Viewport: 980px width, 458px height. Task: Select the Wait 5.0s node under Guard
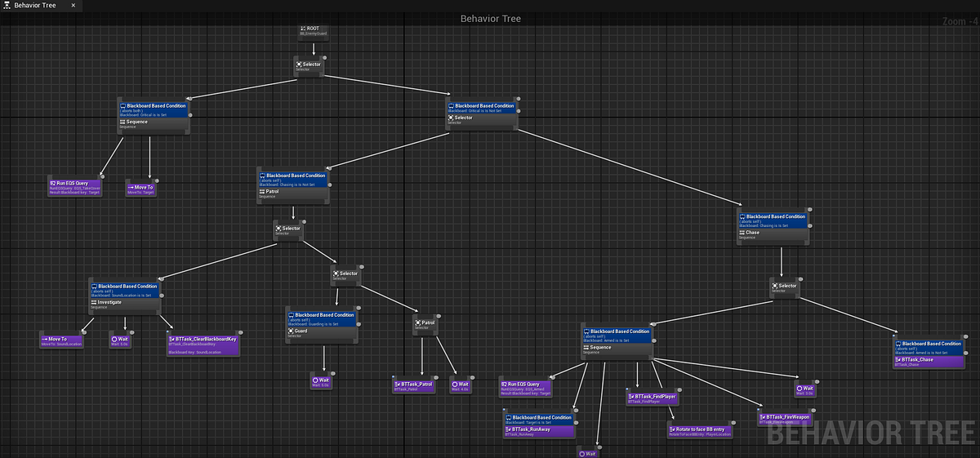click(321, 381)
